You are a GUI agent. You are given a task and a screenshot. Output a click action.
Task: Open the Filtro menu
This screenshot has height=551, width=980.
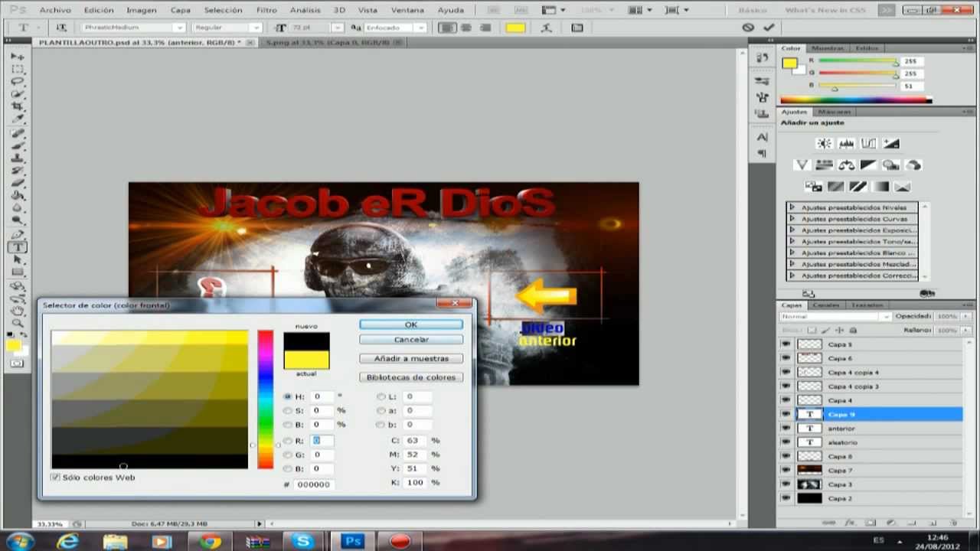(x=266, y=10)
